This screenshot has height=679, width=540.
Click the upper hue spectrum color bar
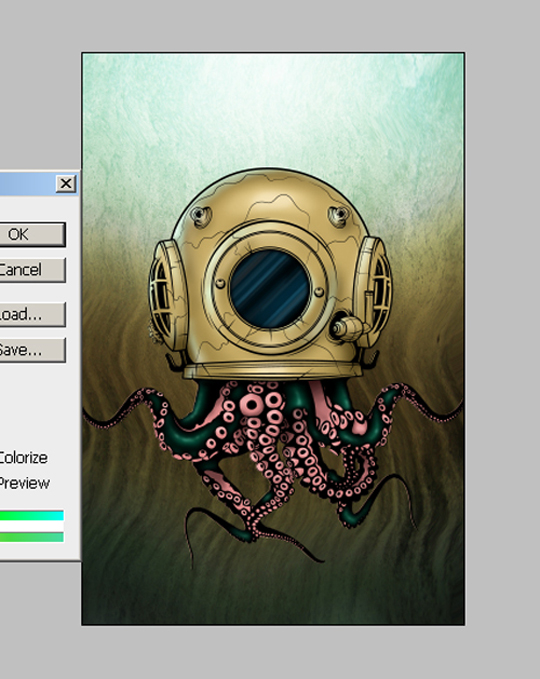coord(32,515)
